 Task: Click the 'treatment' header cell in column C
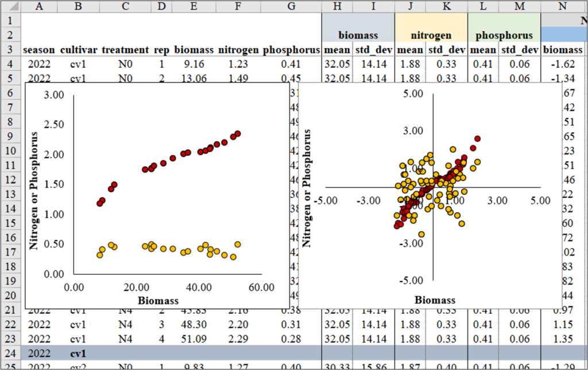125,50
